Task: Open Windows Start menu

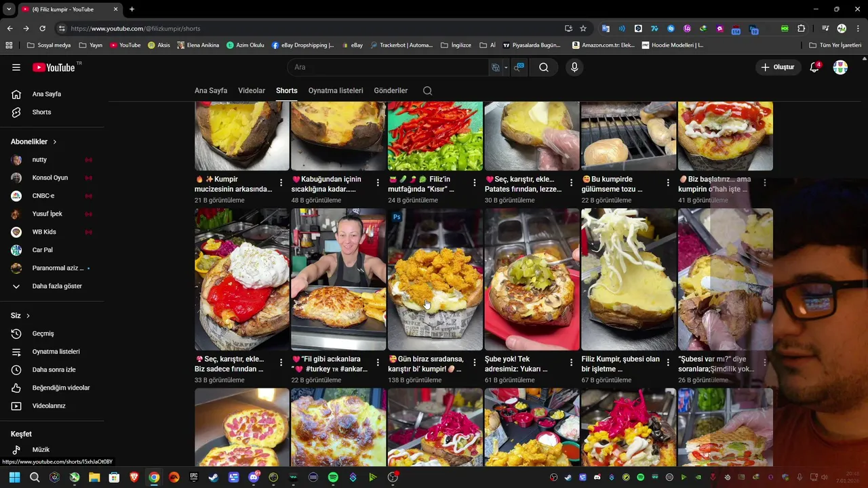Action: [x=14, y=477]
